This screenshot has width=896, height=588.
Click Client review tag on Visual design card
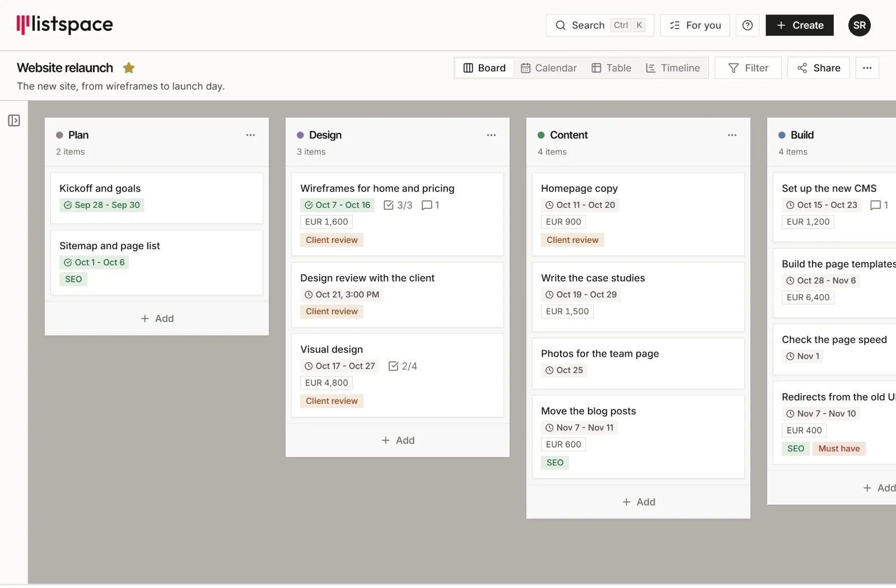[332, 401]
